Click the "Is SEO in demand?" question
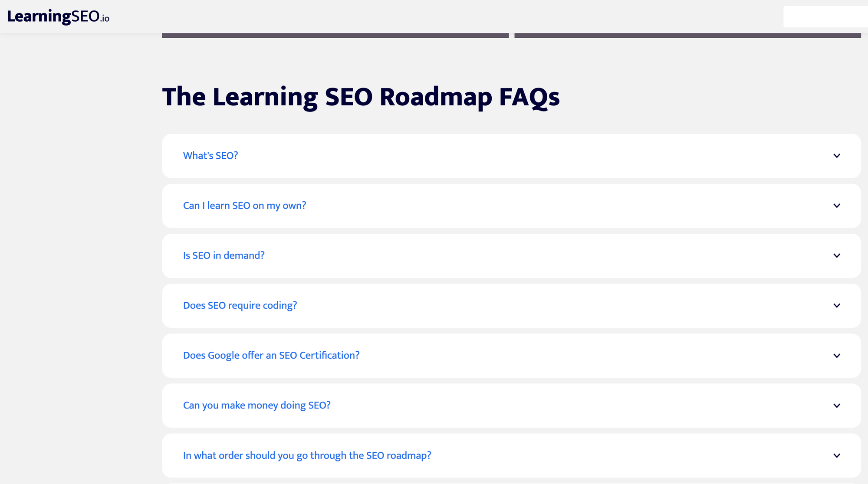Screen dimensions: 868x484 coord(224,255)
